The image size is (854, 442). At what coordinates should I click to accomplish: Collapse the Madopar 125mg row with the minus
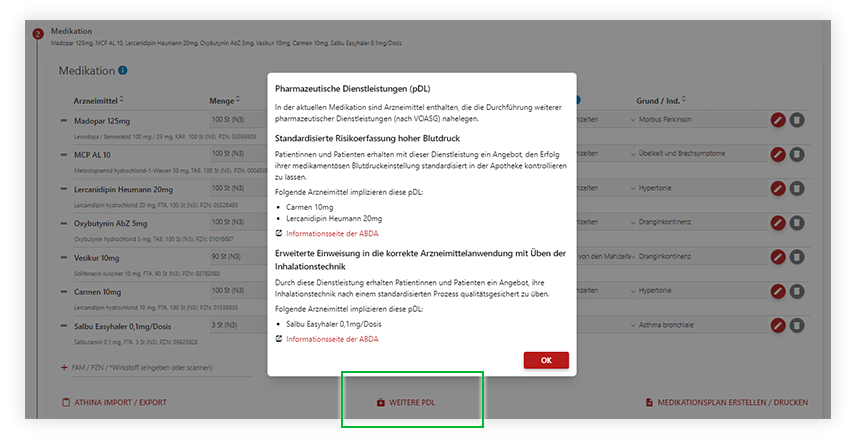(x=64, y=121)
